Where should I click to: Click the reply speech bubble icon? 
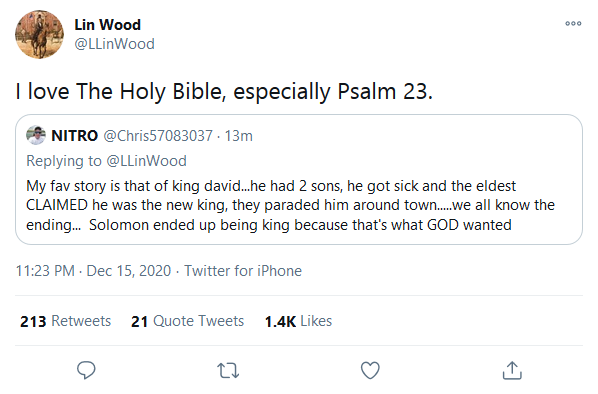click(x=86, y=370)
